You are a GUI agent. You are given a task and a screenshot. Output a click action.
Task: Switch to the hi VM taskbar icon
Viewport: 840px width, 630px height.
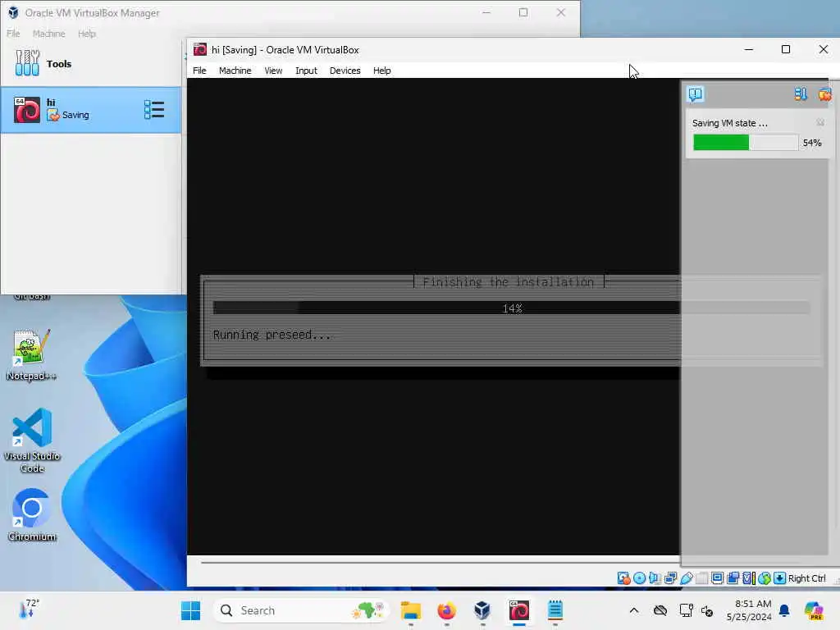pos(518,610)
